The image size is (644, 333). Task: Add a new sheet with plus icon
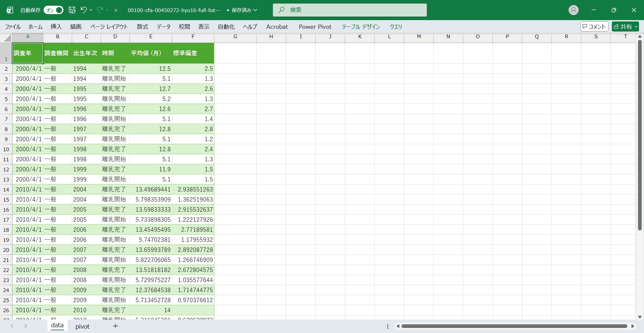(115, 326)
